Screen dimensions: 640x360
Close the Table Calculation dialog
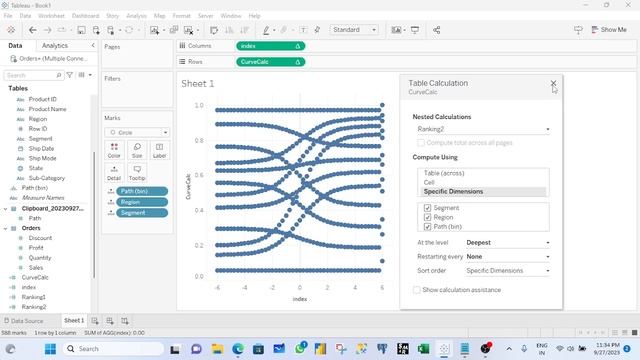click(x=553, y=83)
